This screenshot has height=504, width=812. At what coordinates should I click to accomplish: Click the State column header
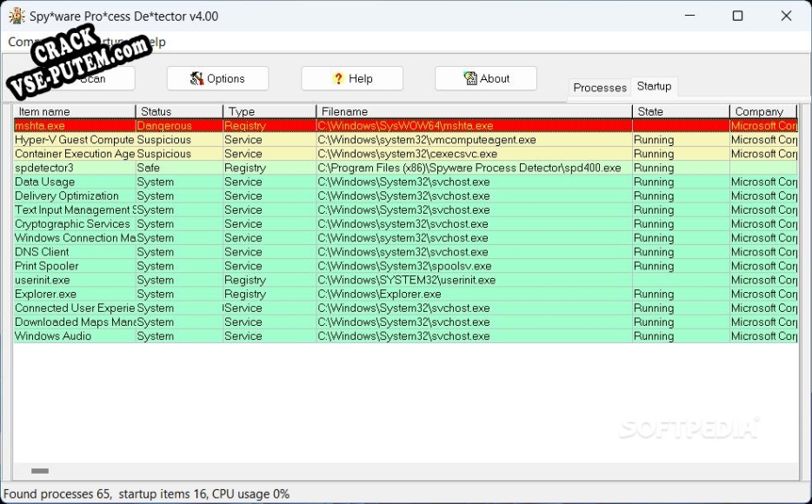click(681, 111)
